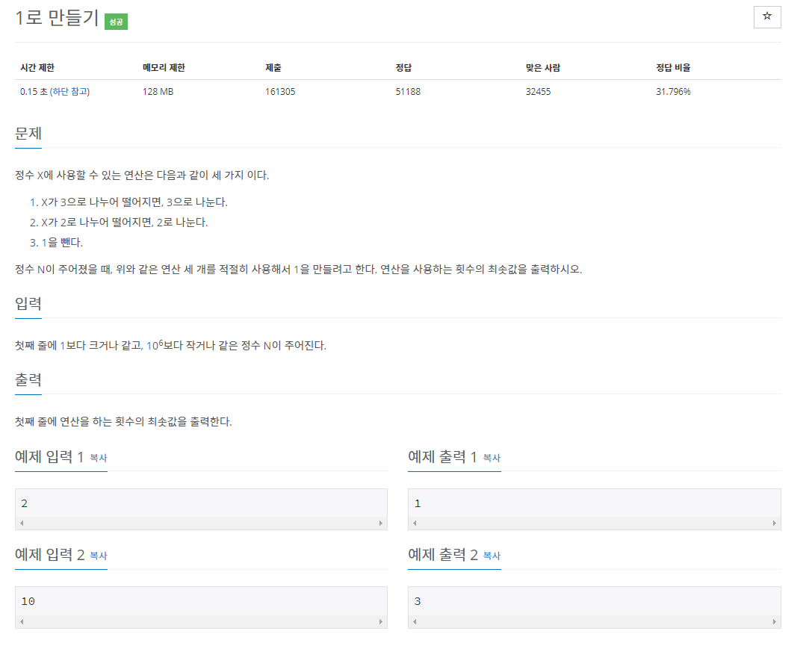
Task: Click the sample output value 3
Action: click(x=418, y=601)
